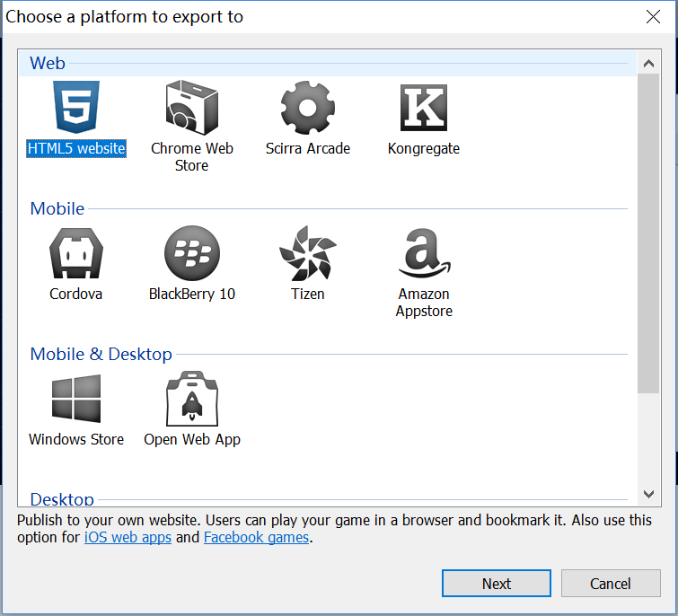Click the scrollbar down arrow
The image size is (678, 616).
click(648, 494)
